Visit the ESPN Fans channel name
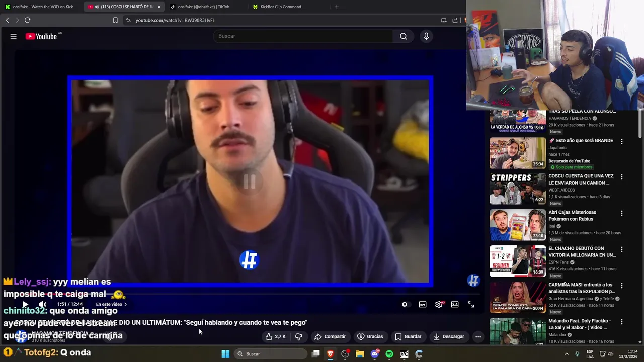The width and height of the screenshot is (644, 362). (x=558, y=262)
